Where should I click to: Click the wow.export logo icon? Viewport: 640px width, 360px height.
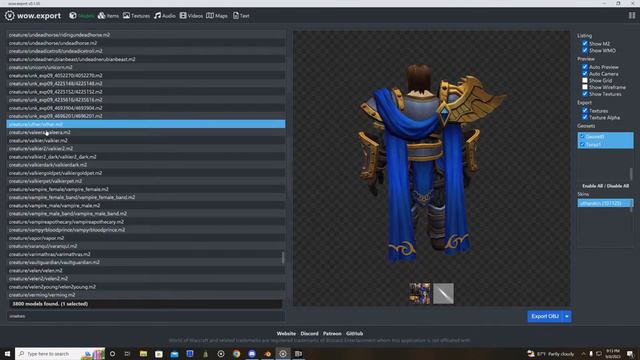(10, 16)
